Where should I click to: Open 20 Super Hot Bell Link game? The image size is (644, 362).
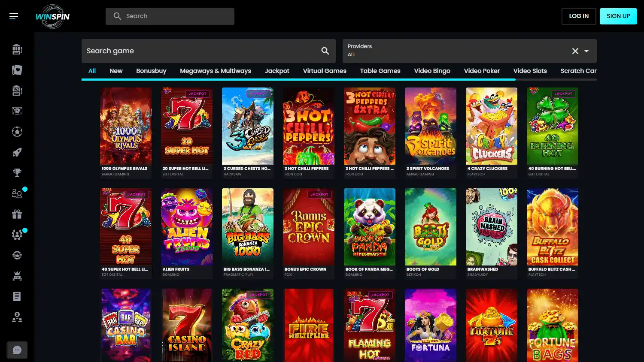[187, 126]
